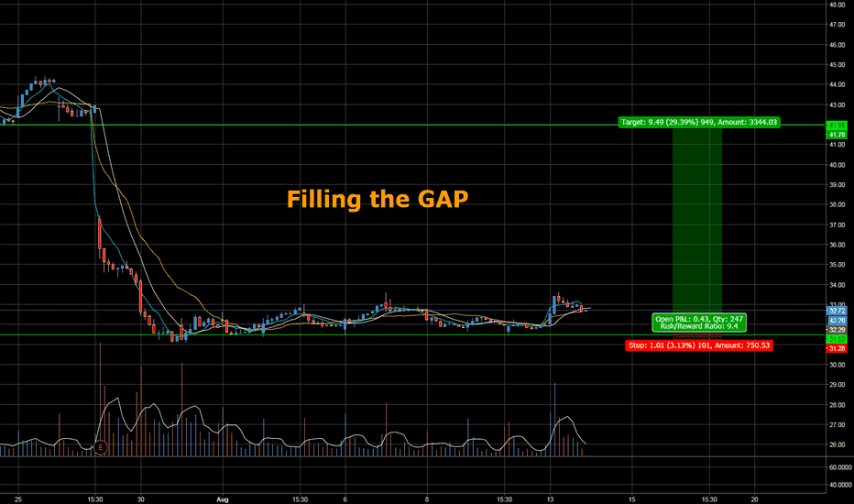
Task: Click the '13' date on time axis
Action: (x=550, y=499)
